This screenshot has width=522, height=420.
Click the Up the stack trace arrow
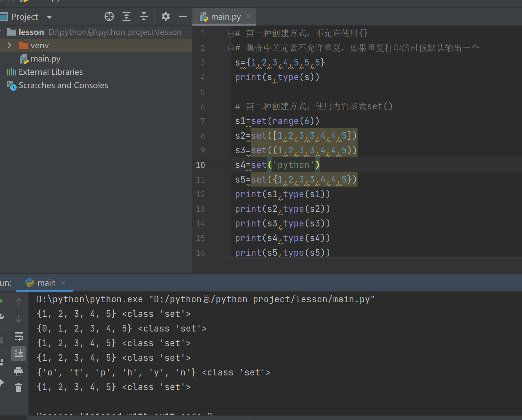click(x=19, y=302)
